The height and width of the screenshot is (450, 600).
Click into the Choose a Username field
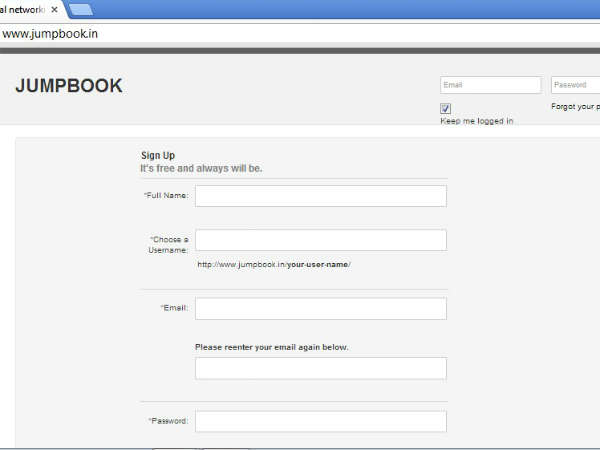(321, 240)
